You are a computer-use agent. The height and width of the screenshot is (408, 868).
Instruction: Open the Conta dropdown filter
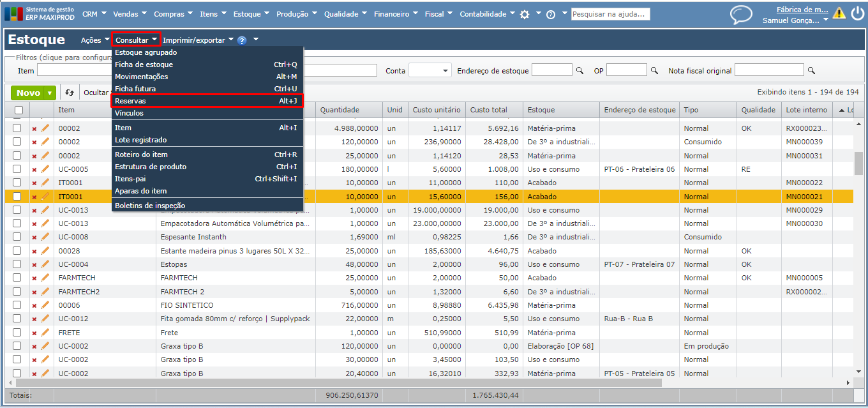[x=430, y=70]
